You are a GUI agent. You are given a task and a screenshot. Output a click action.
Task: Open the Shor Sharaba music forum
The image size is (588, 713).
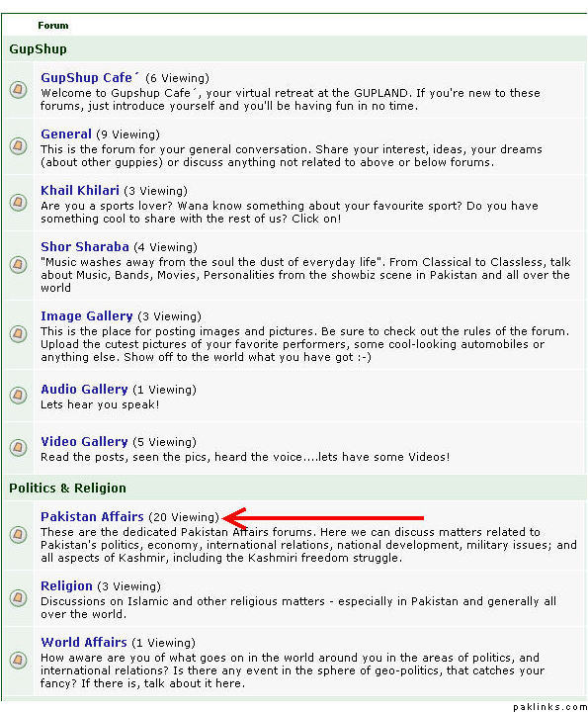click(85, 247)
